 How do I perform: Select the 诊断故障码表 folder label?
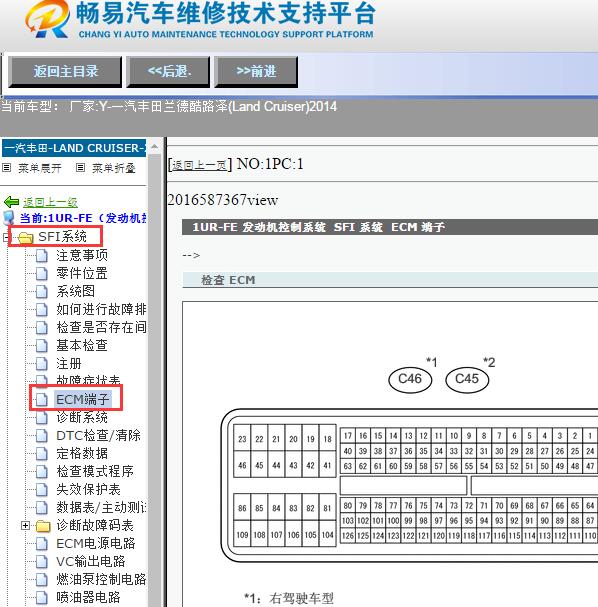click(95, 525)
